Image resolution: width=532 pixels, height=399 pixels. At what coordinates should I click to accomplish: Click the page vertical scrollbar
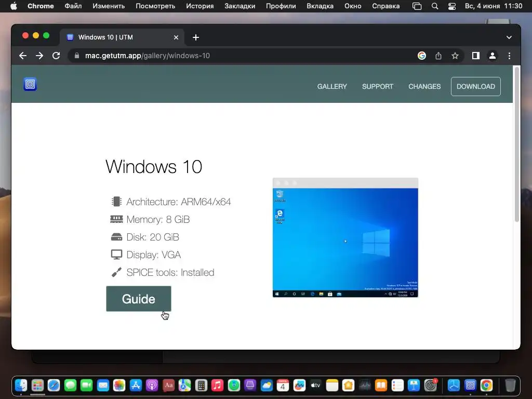[517, 144]
